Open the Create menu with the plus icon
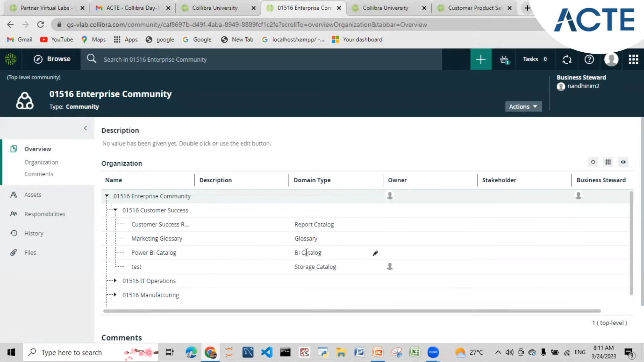Image resolution: width=644 pixels, height=362 pixels. [x=481, y=59]
